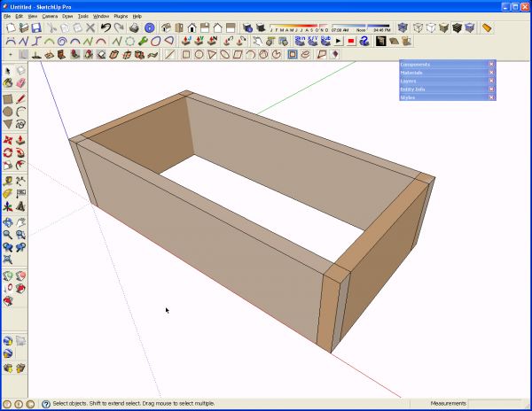The width and height of the screenshot is (532, 411).
Task: Close the Entity Info panel
Action: tap(491, 89)
